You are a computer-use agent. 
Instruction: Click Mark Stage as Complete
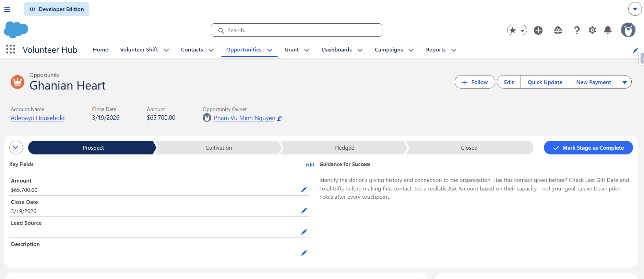coord(588,148)
